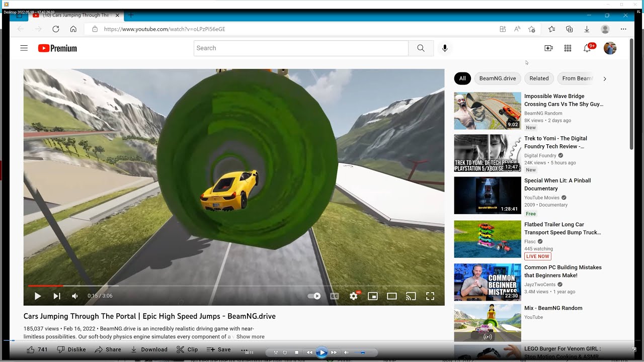Create a Clip from the video
The height and width of the screenshot is (362, 644).
pyautogui.click(x=187, y=349)
